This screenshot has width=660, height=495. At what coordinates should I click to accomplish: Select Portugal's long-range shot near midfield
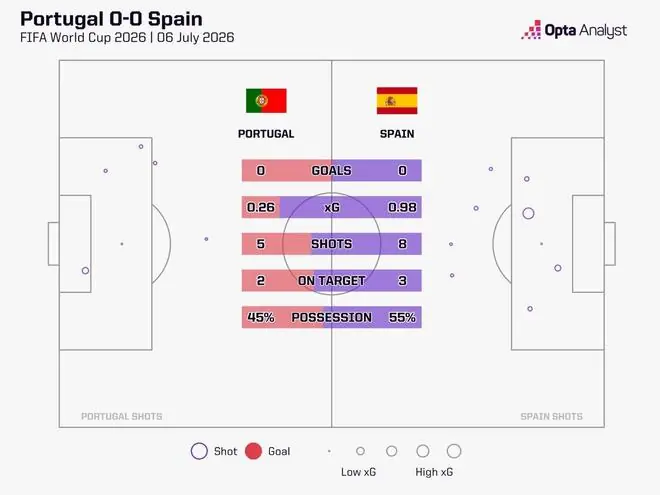[206, 239]
